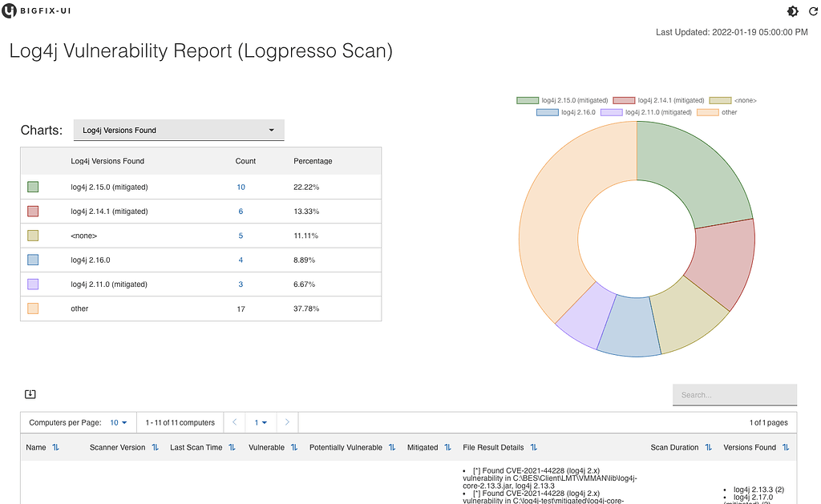The height and width of the screenshot is (504, 821).
Task: Toggle log4j 2.16.0 chart legend item
Action: click(566, 112)
